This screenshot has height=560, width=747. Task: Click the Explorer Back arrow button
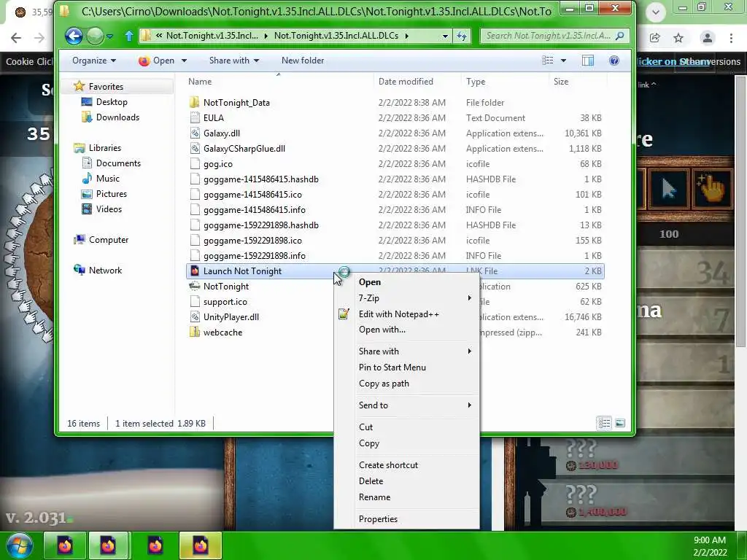(x=74, y=36)
